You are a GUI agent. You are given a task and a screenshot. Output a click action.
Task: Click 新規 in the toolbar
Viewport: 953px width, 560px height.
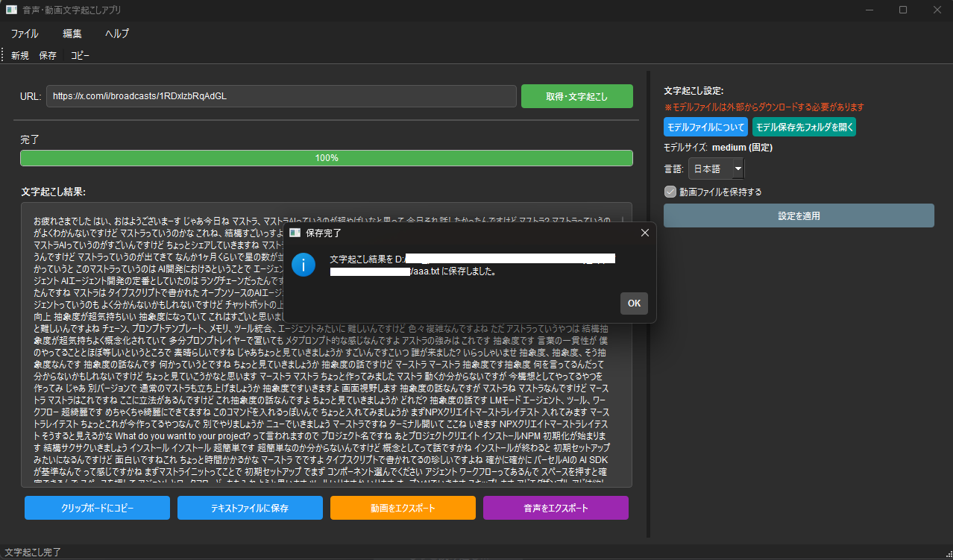pyautogui.click(x=20, y=55)
